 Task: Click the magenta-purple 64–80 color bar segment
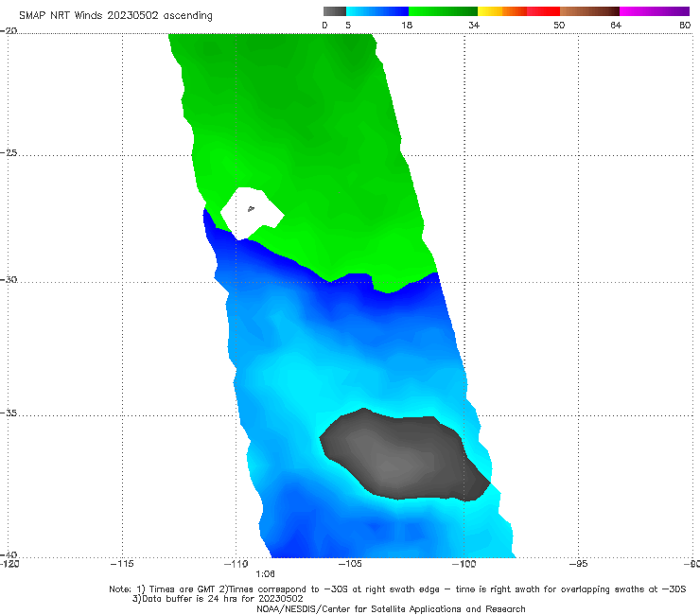(x=655, y=11)
